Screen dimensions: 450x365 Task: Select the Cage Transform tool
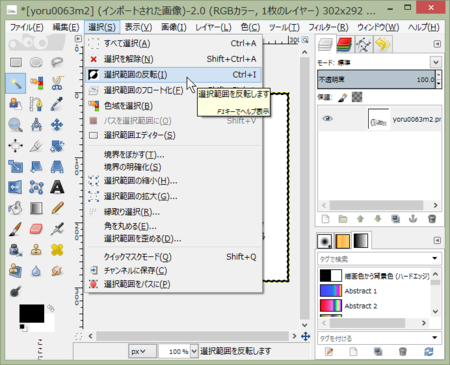pos(36,187)
